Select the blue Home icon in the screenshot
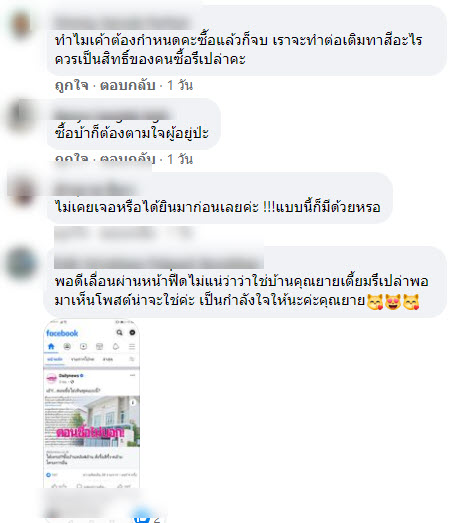Image resolution: width=470 pixels, height=523 pixels. point(51,347)
